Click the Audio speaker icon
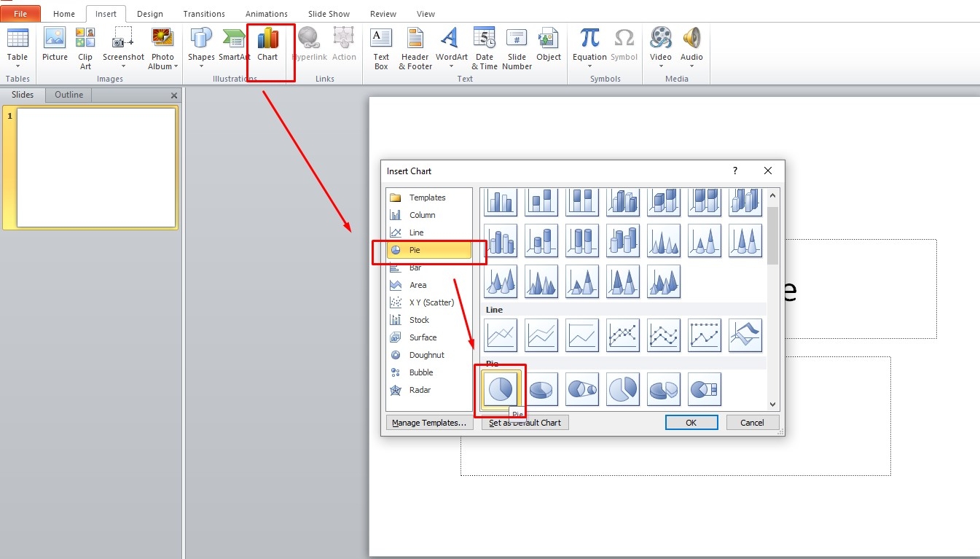 pos(691,38)
